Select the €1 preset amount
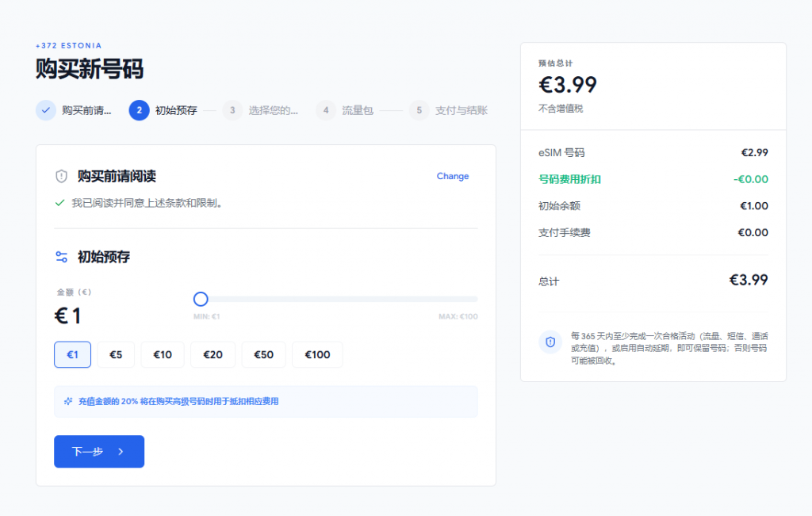The width and height of the screenshot is (812, 516). [x=72, y=354]
